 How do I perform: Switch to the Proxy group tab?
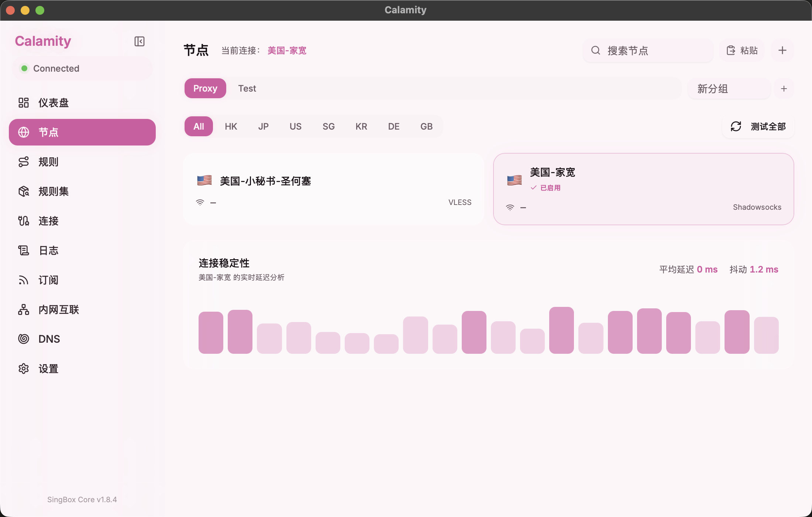point(205,89)
